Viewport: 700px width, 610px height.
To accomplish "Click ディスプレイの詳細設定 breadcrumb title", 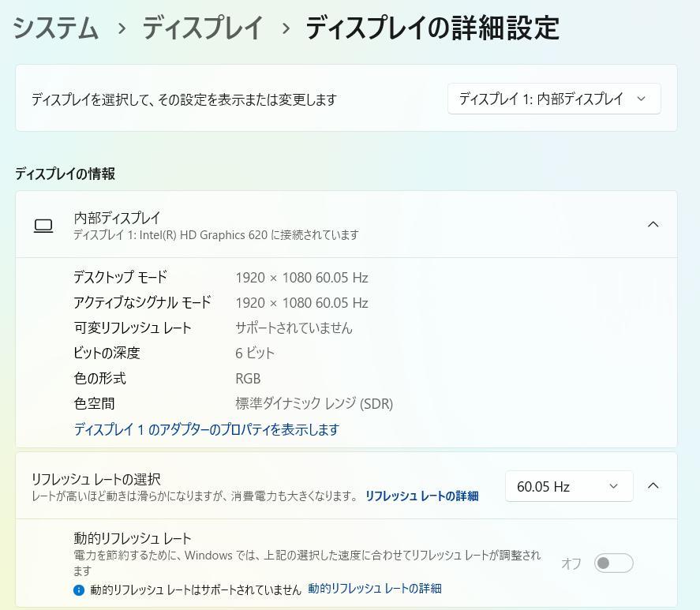I will (432, 28).
